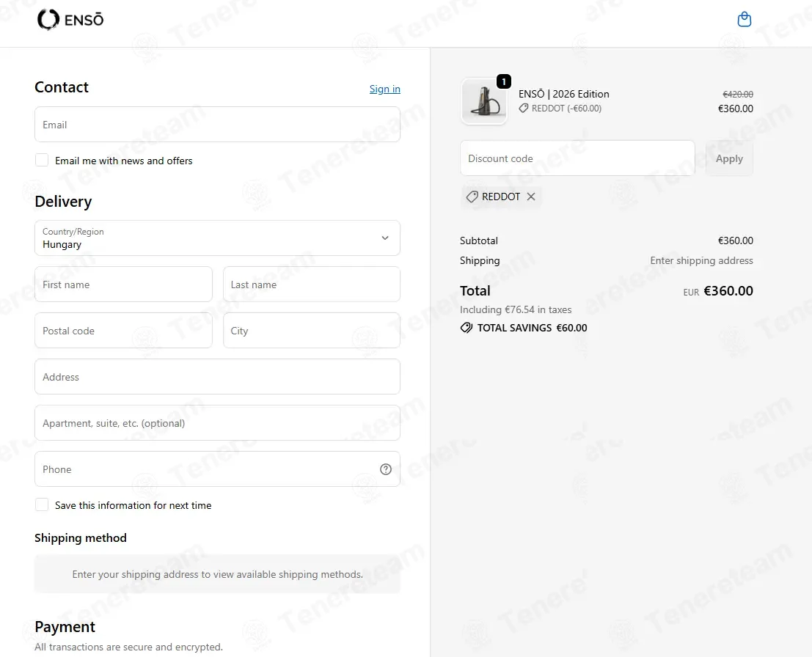812x657 pixels.
Task: Click the Discount code field
Action: [x=577, y=158]
